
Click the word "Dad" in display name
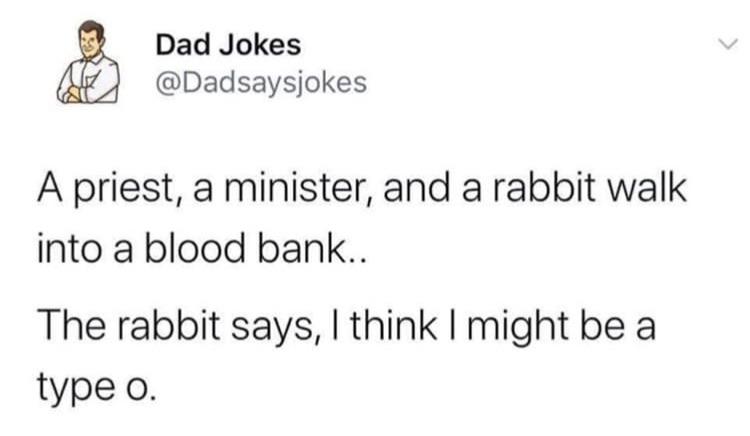coord(183,45)
